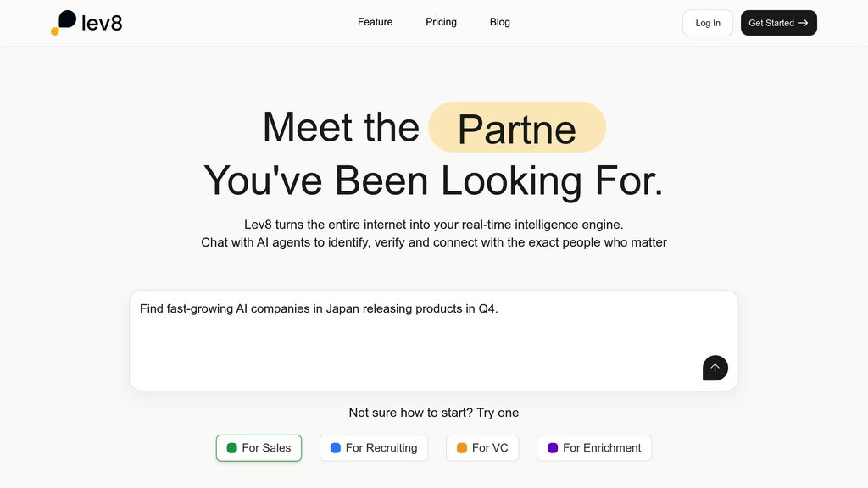The width and height of the screenshot is (868, 488).
Task: Click the lev8 wordmark text
Action: tap(102, 23)
